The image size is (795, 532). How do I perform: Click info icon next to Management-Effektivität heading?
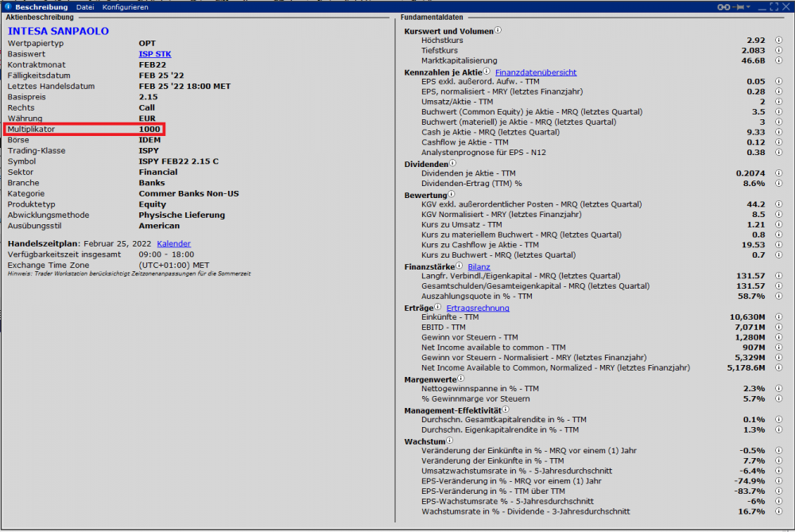tap(505, 410)
